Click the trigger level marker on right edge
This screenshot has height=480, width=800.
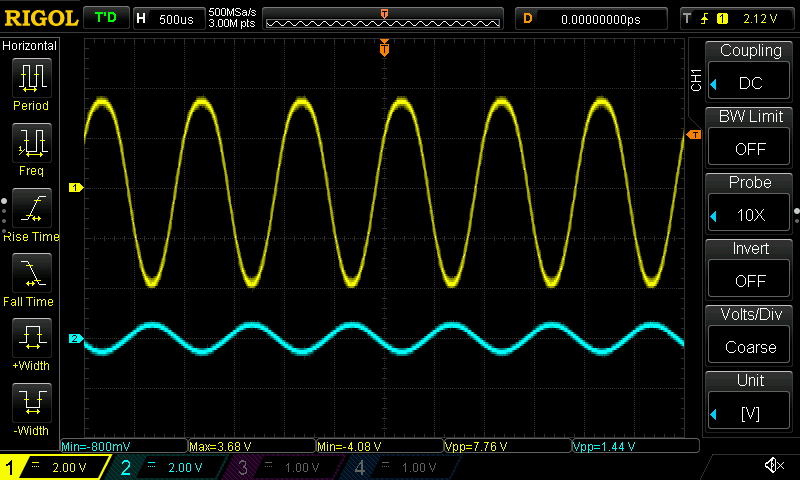(x=694, y=135)
